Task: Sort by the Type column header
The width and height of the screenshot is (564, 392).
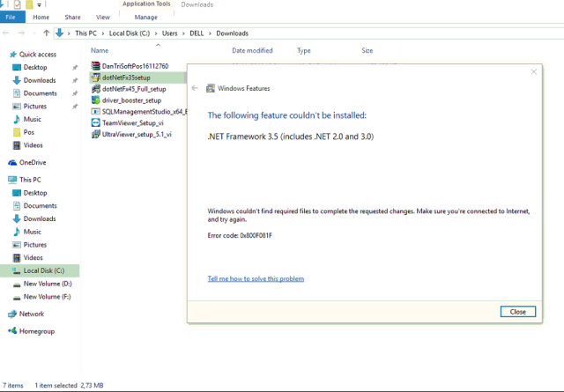Action: [x=303, y=51]
